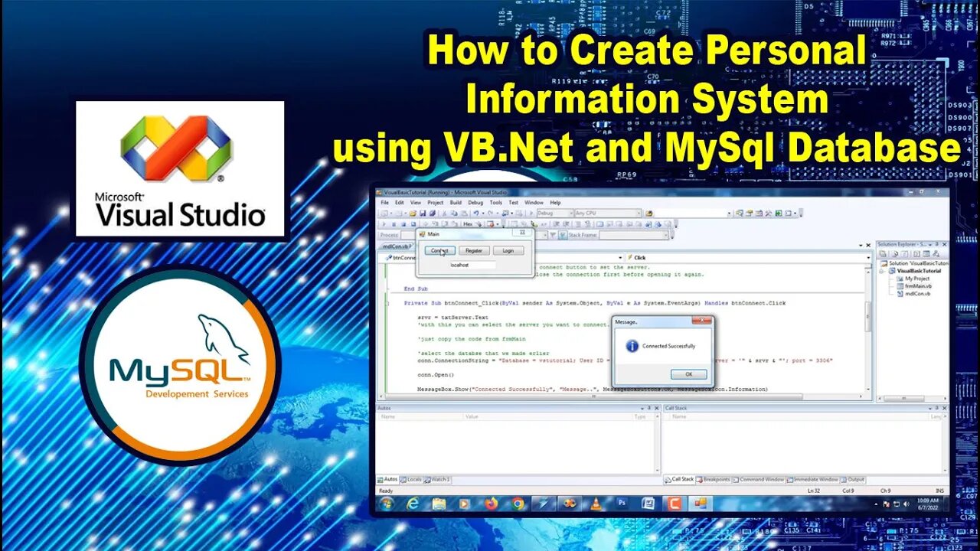Select My Project in Solution Explorer
Screen dimensions: 980x551
917,279
